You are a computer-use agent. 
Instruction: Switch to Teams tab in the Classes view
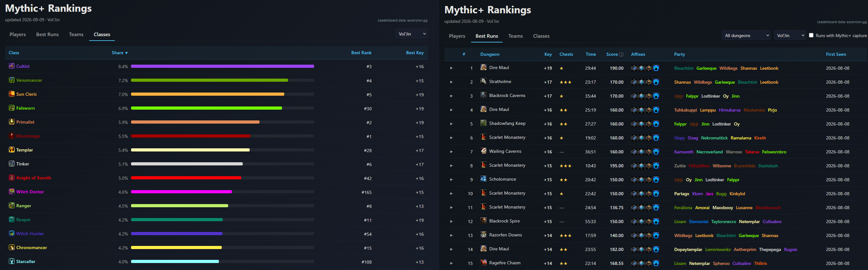pyautogui.click(x=76, y=34)
